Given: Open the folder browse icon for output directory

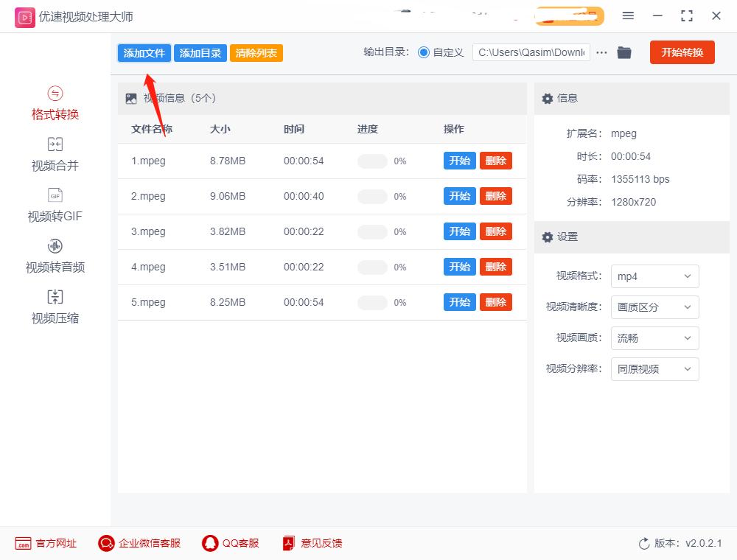Looking at the screenshot, I should point(624,52).
